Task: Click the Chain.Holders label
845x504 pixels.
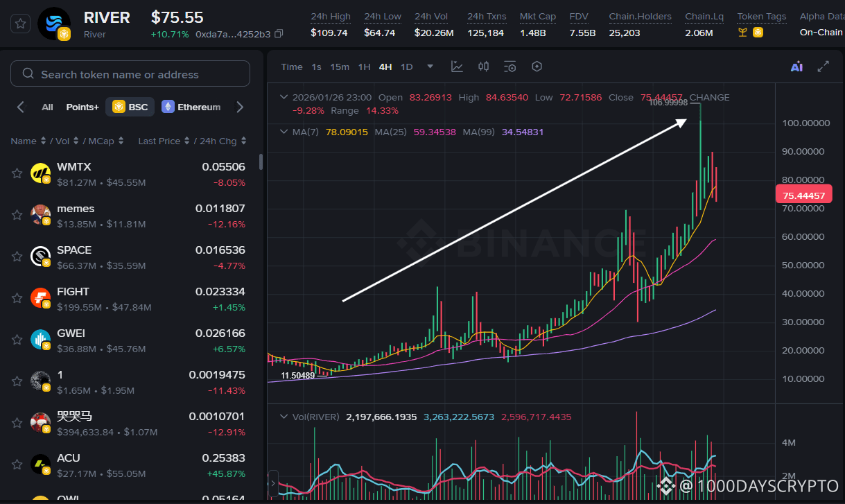Action: point(641,16)
